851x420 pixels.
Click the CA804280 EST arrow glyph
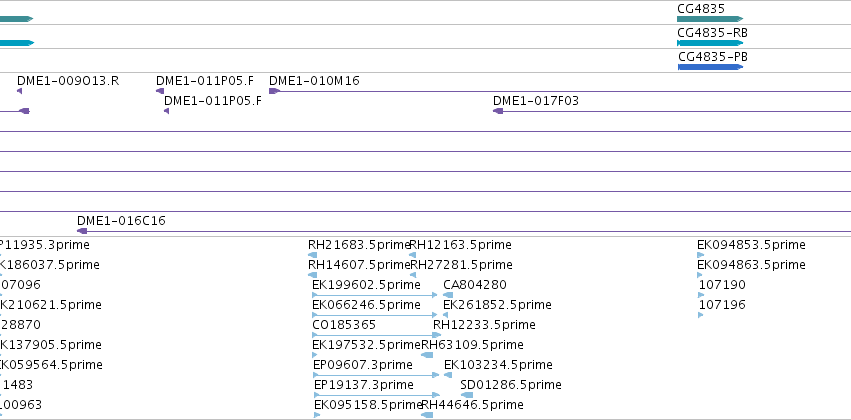click(x=448, y=295)
